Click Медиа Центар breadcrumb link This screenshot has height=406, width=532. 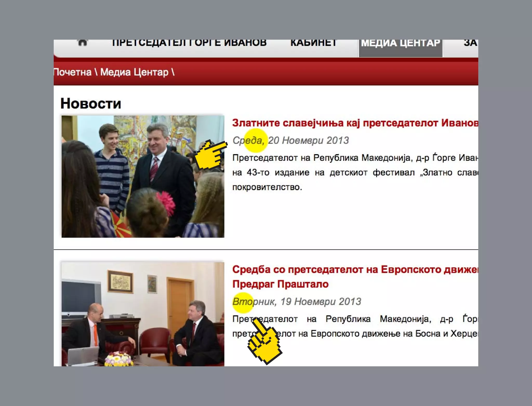134,72
